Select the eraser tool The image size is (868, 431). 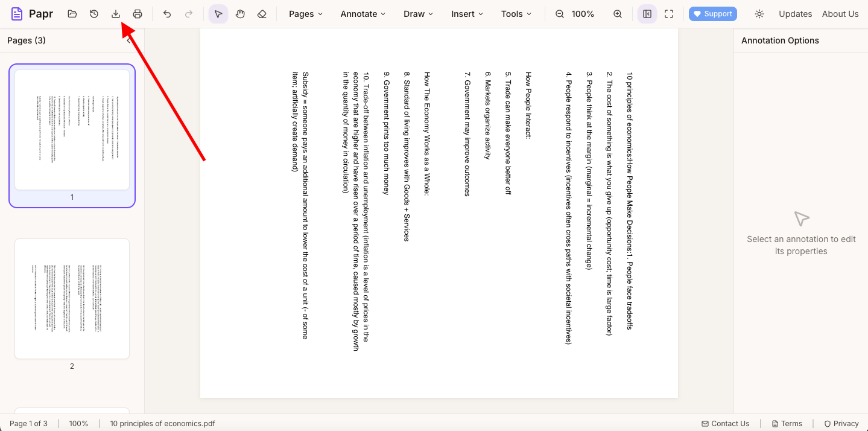coord(262,13)
